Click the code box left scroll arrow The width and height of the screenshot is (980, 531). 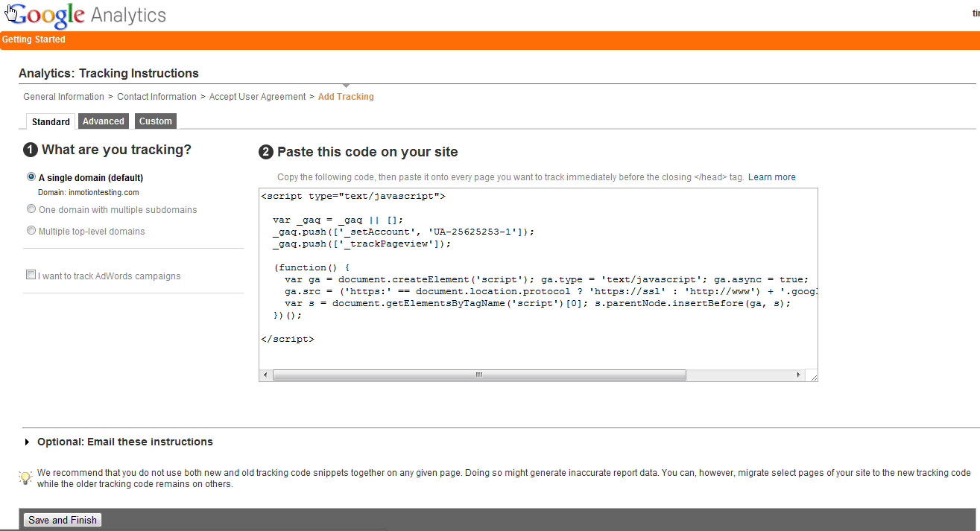[x=266, y=375]
